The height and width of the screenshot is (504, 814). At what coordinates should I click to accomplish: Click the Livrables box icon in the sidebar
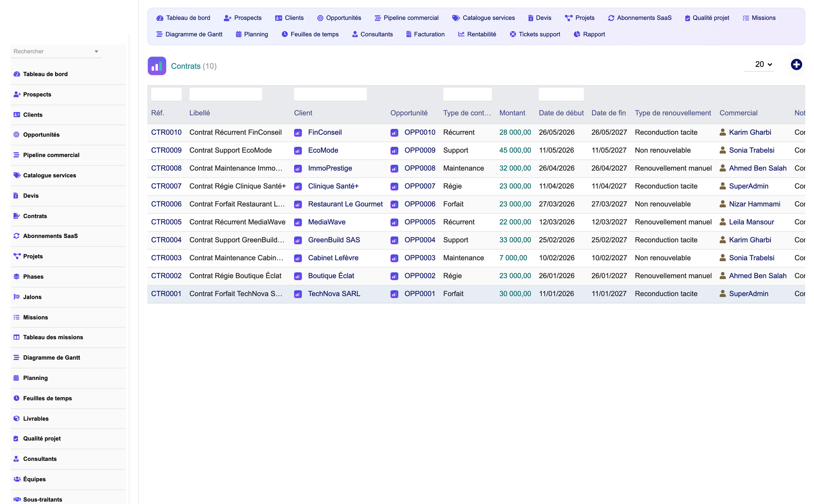click(x=17, y=418)
